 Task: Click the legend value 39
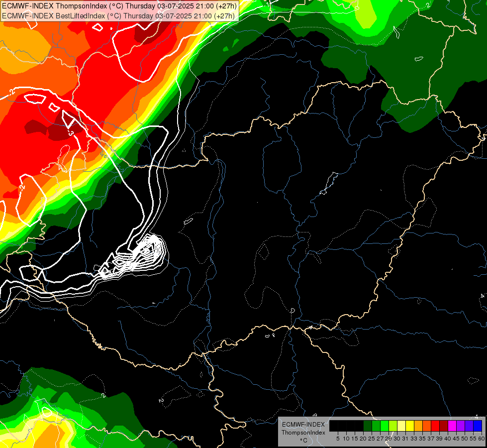coord(439,439)
